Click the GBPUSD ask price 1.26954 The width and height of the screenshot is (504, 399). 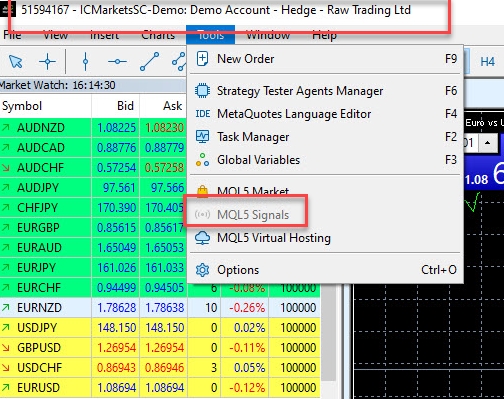tap(164, 348)
